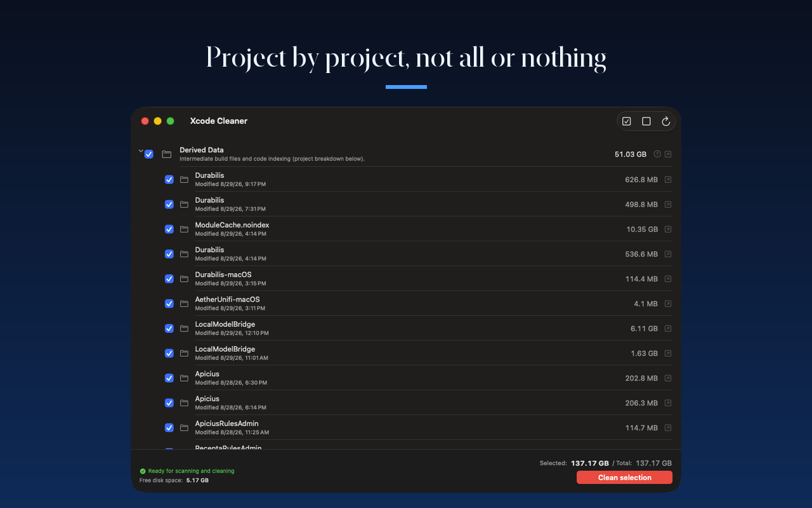Click the arrow icon beside 202.8 MB
The width and height of the screenshot is (812, 508).
pyautogui.click(x=668, y=378)
